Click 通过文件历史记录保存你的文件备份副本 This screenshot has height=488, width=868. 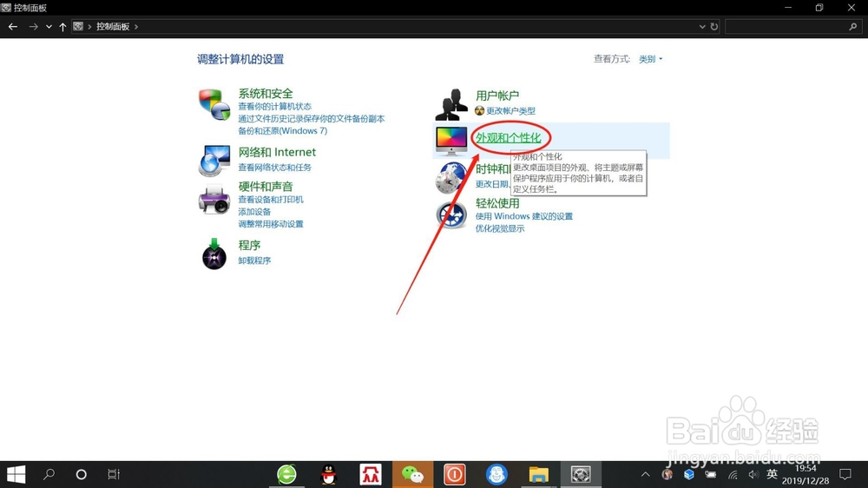pos(311,119)
